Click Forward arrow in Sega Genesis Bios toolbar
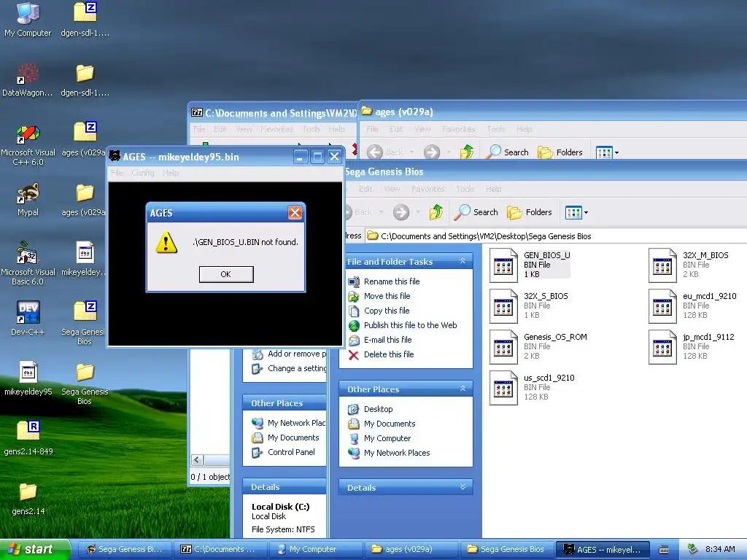 tap(401, 212)
